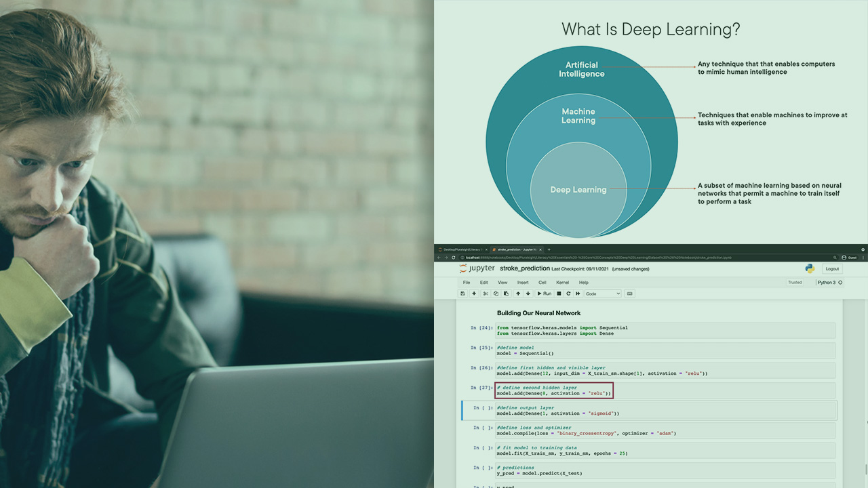Open the Insert menu
Image resolution: width=868 pixels, height=488 pixels.
tap(523, 283)
